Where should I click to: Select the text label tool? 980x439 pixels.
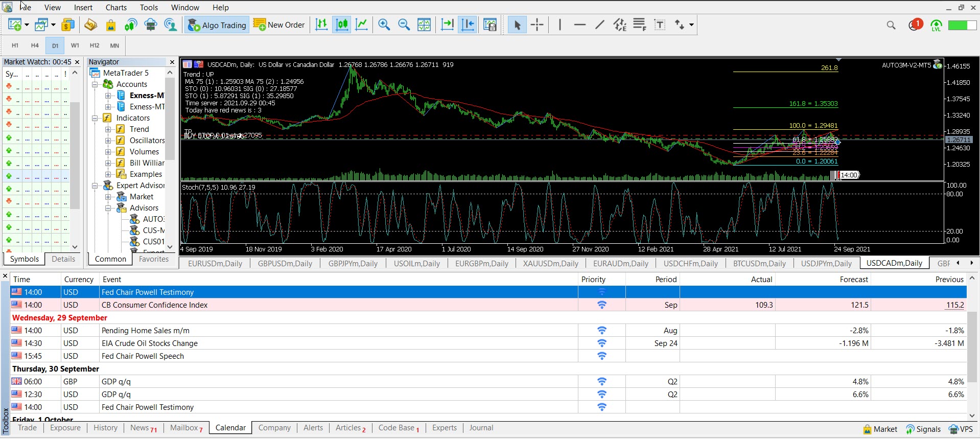tap(660, 25)
